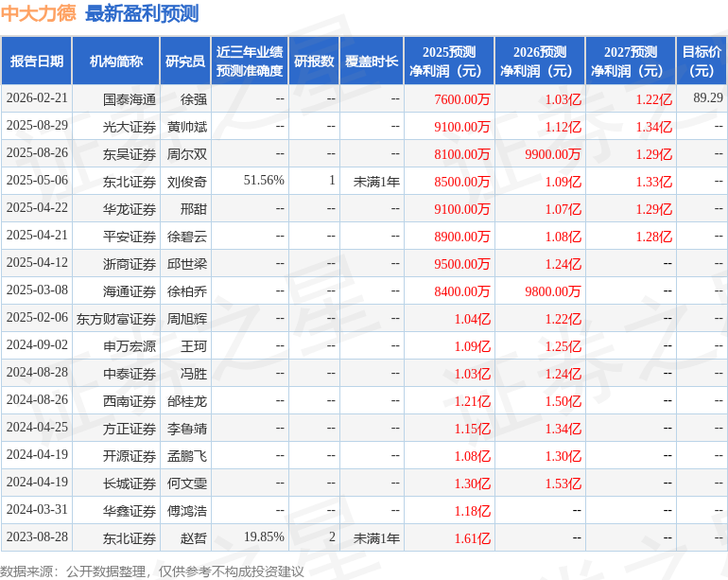The height and width of the screenshot is (580, 728).
Task: Select institution 东方财富证券
Action: click(116, 319)
